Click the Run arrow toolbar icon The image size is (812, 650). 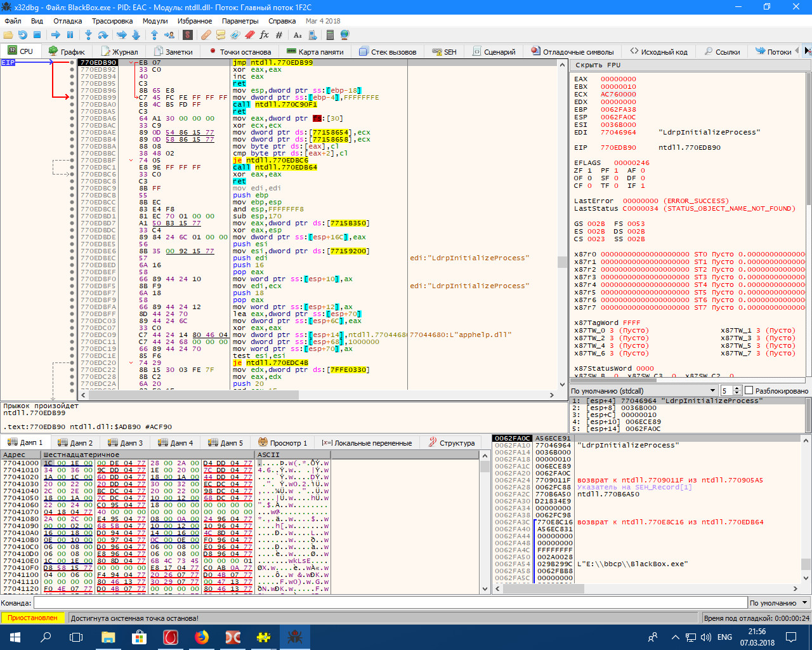click(56, 35)
